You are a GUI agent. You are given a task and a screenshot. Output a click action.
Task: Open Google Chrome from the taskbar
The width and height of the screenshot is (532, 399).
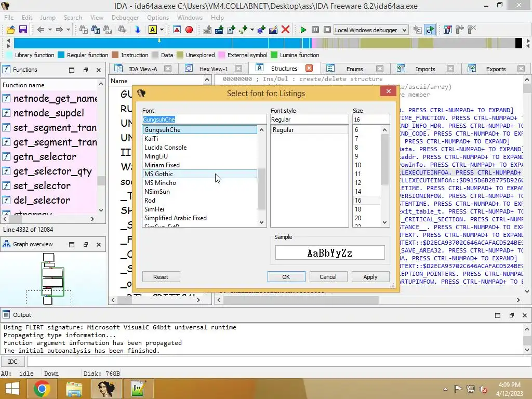tap(42, 389)
